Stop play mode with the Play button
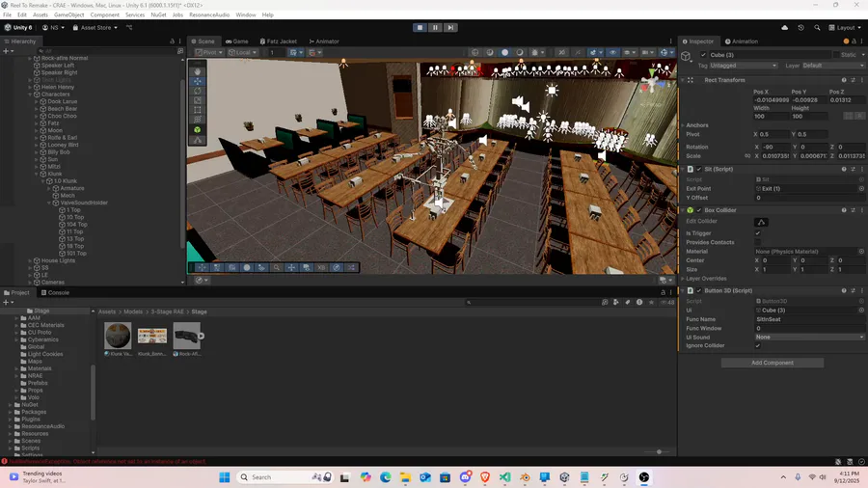 [420, 27]
